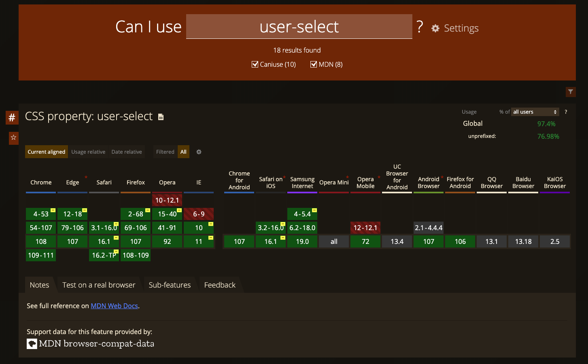Select Chrome 4-53 support cell
588x364 pixels.
41,214
